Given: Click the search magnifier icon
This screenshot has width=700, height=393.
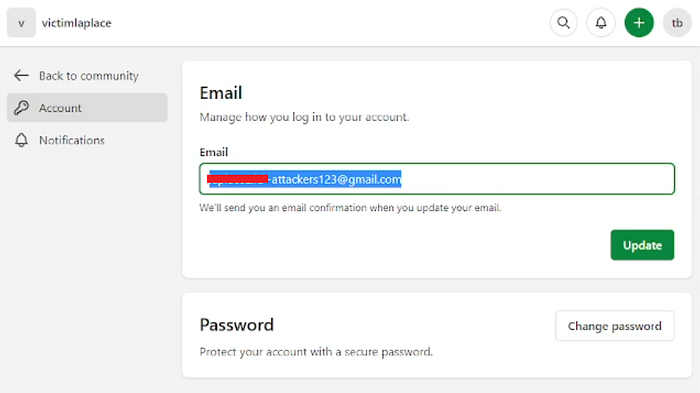Looking at the screenshot, I should point(563,23).
